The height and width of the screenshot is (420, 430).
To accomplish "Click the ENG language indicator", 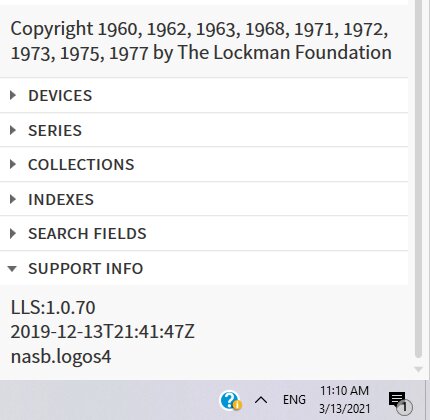I will (294, 400).
